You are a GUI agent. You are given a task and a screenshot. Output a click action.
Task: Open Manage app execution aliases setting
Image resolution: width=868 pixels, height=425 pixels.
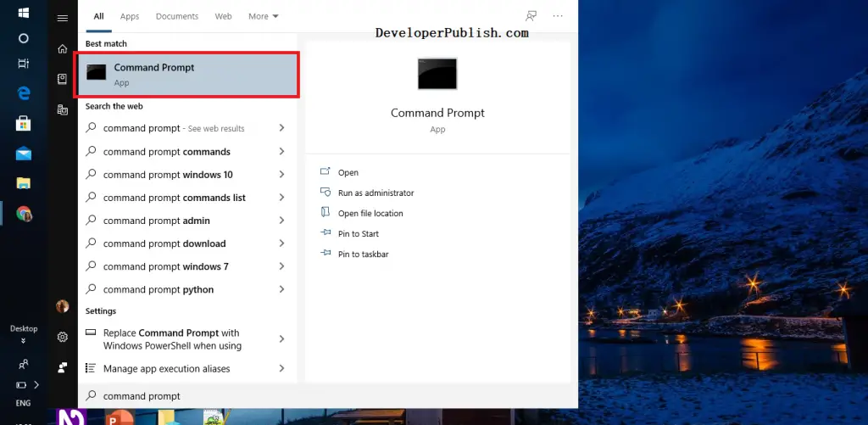pyautogui.click(x=186, y=368)
